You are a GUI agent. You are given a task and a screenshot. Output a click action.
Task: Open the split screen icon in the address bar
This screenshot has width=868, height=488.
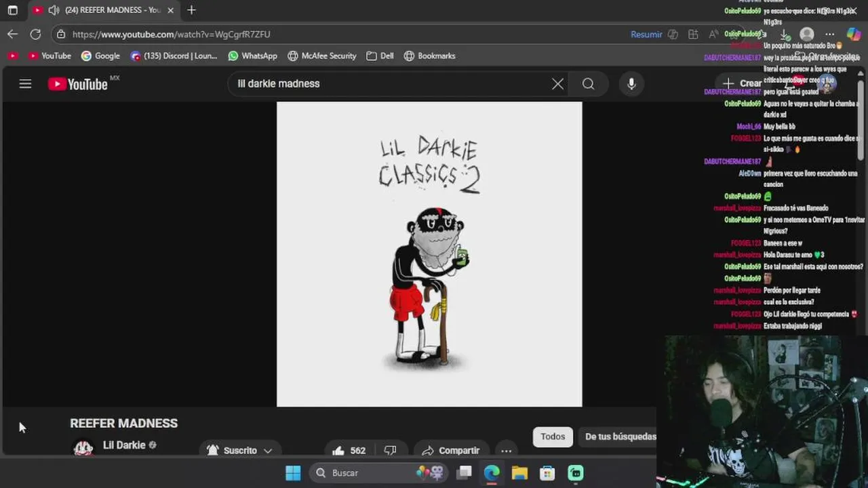[693, 34]
